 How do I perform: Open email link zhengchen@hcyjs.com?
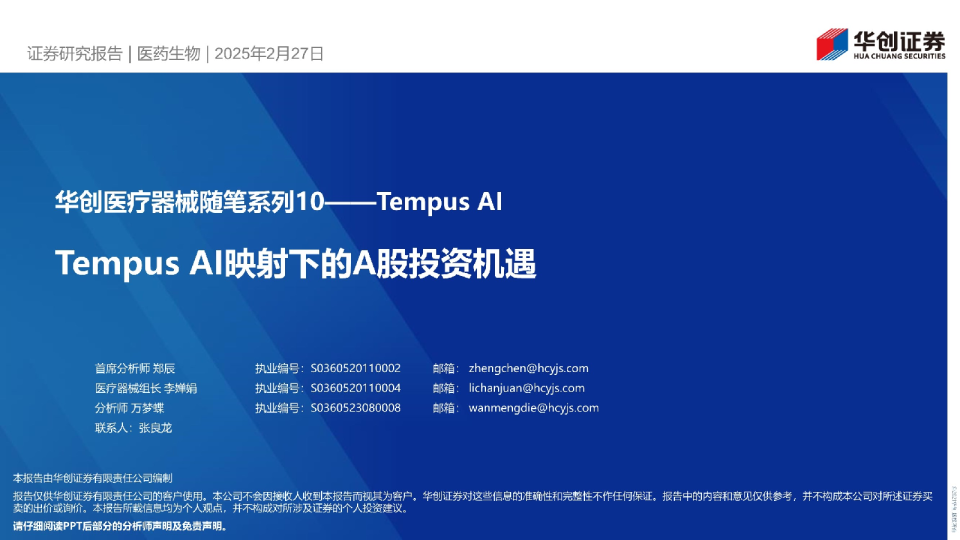[528, 368]
